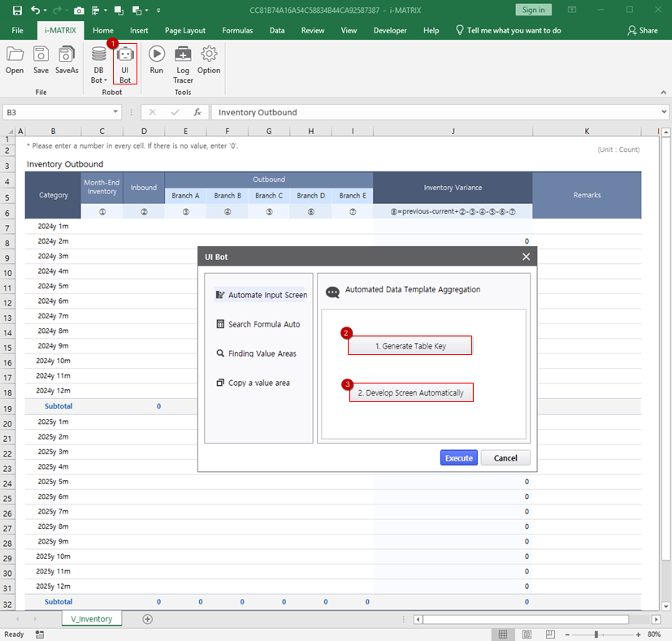The image size is (672, 641).
Task: Click the camera icon in quick access toolbar
Action: [x=78, y=11]
